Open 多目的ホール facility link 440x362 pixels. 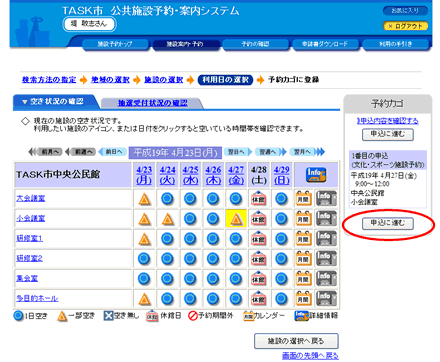[37, 298]
